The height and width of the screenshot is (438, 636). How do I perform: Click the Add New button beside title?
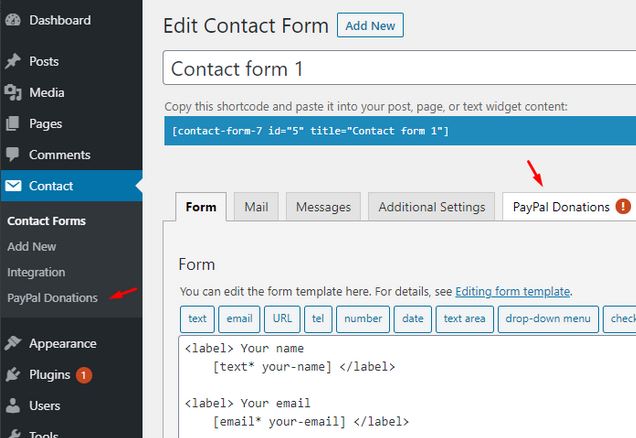point(370,26)
